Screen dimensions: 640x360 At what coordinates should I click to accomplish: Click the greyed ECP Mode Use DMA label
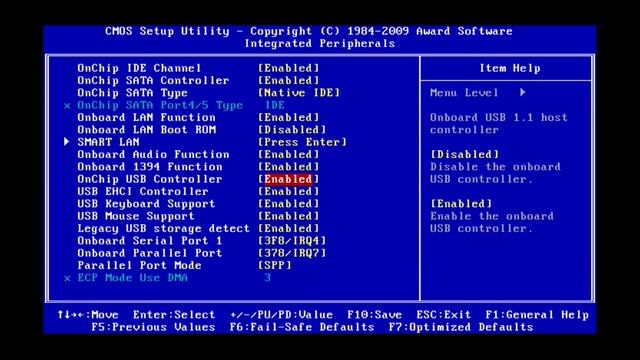132,278
